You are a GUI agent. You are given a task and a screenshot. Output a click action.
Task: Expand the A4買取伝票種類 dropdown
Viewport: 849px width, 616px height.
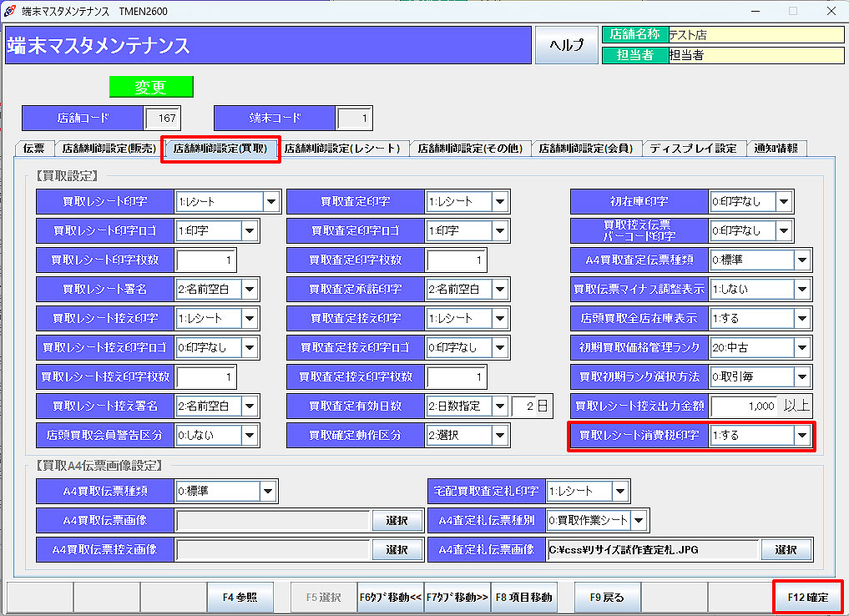(269, 492)
